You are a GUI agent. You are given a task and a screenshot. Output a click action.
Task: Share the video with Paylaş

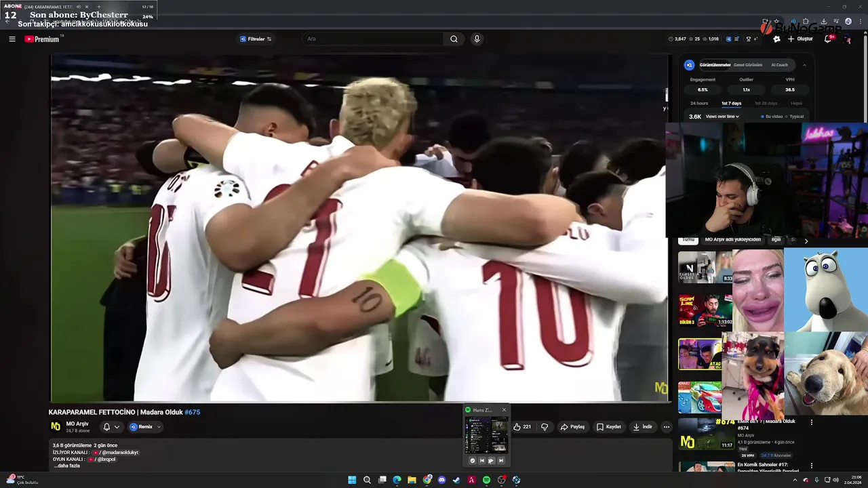point(572,427)
